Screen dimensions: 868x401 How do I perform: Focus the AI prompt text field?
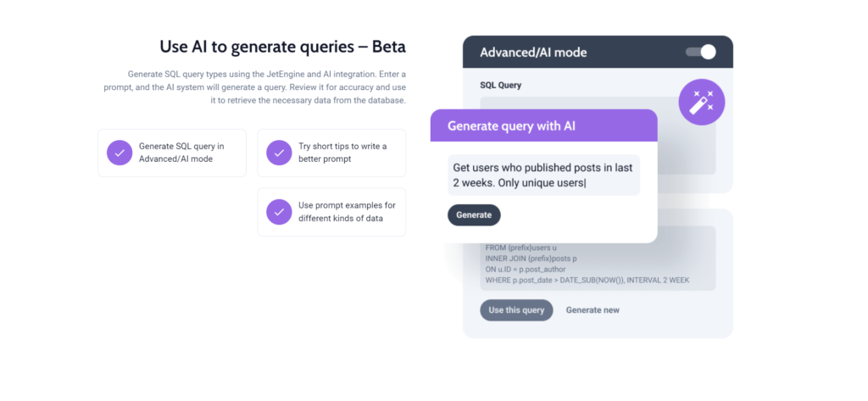click(x=542, y=175)
